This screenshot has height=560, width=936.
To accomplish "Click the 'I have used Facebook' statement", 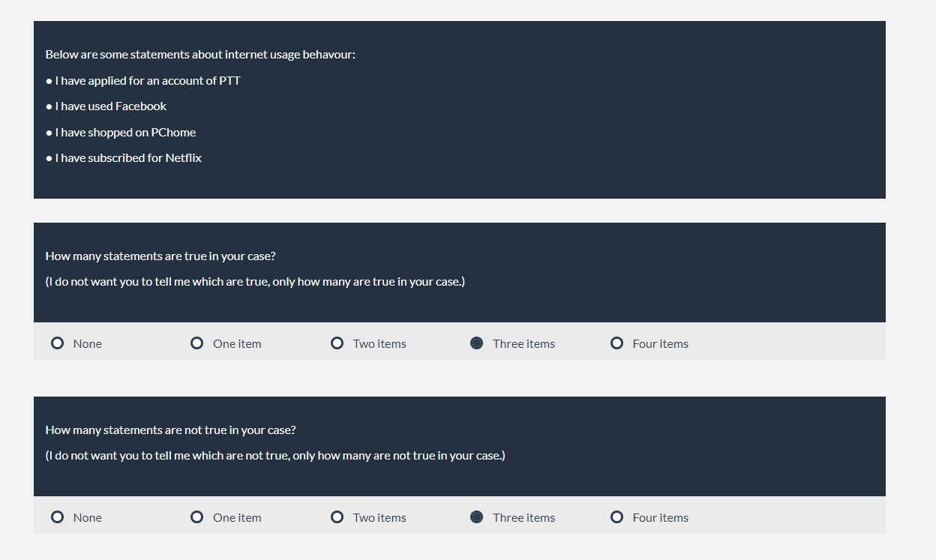I will (111, 106).
